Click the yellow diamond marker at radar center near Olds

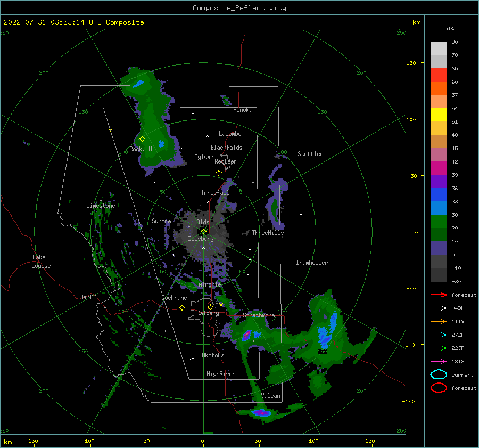[203, 232]
